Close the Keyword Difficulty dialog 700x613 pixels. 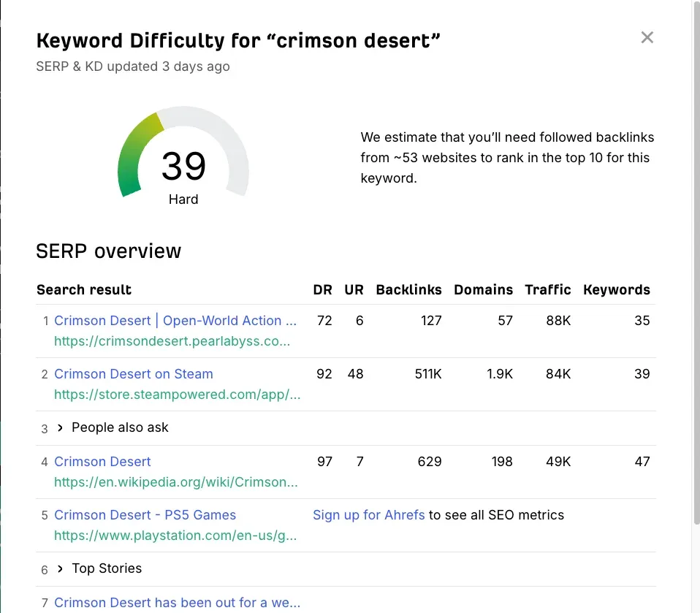click(x=647, y=37)
